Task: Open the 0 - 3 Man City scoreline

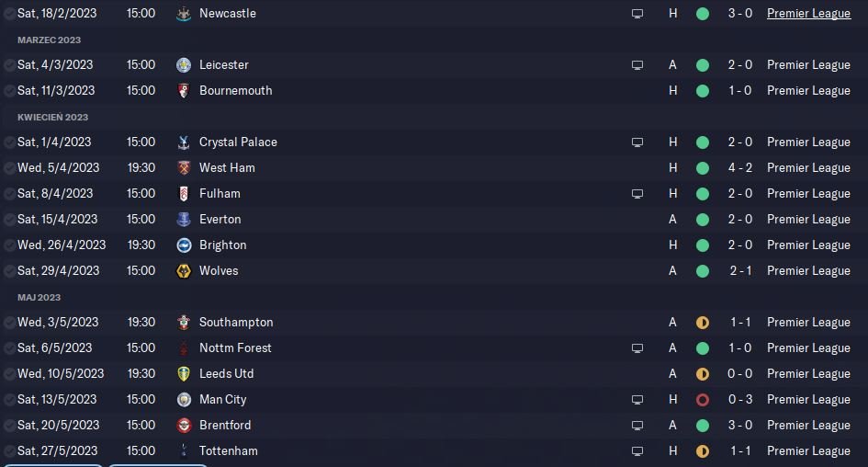Action: click(739, 399)
